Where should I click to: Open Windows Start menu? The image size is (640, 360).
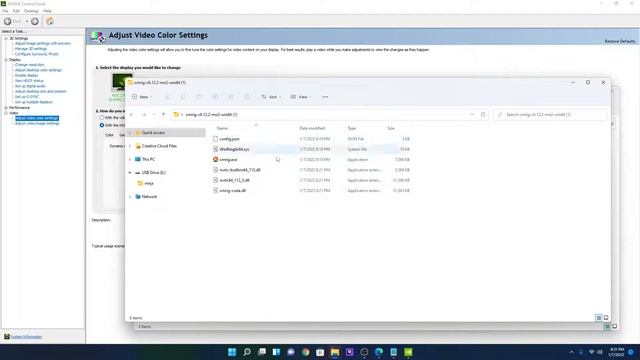click(x=232, y=352)
